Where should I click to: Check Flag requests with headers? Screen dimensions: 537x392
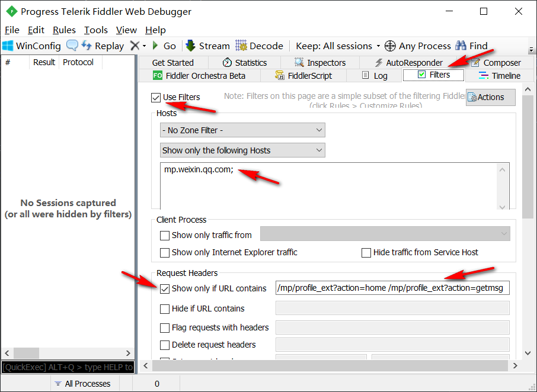pos(165,327)
